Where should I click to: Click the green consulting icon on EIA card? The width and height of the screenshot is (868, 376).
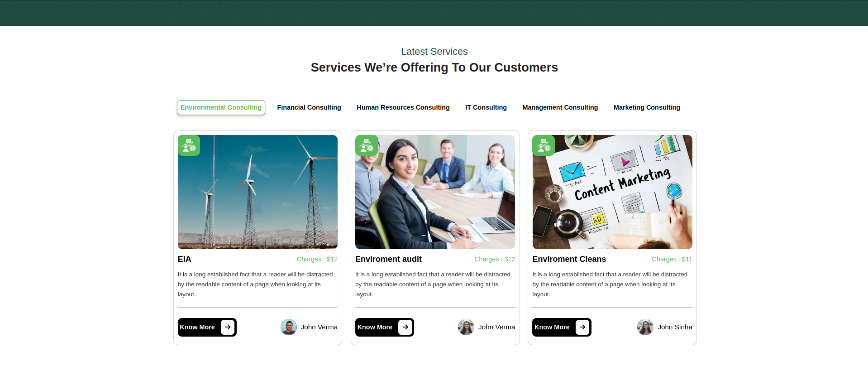[189, 145]
